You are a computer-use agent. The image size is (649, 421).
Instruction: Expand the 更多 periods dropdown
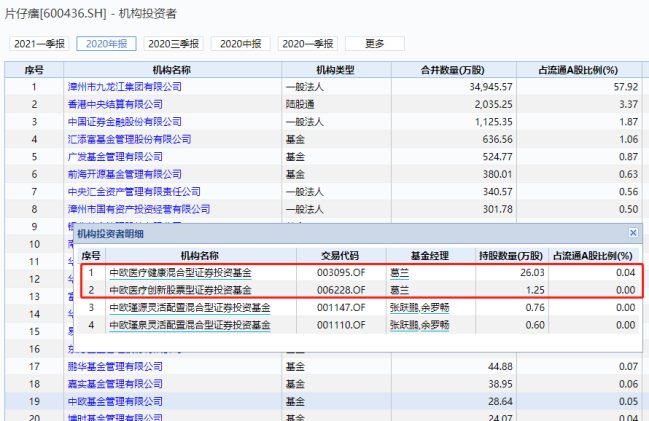point(374,44)
